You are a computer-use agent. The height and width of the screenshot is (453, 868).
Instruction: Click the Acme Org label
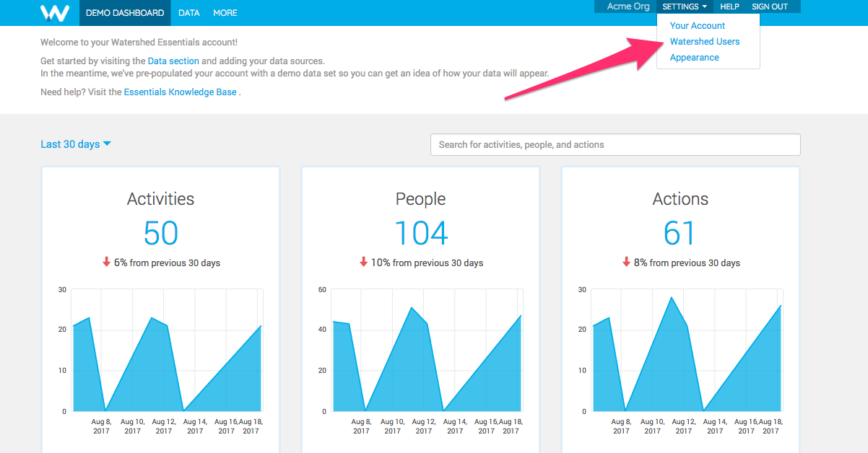(628, 6)
